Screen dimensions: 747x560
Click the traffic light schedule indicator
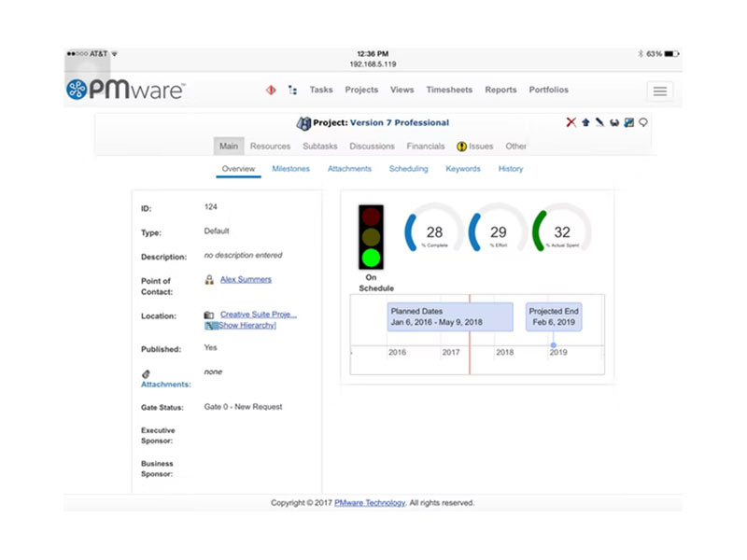(x=372, y=235)
